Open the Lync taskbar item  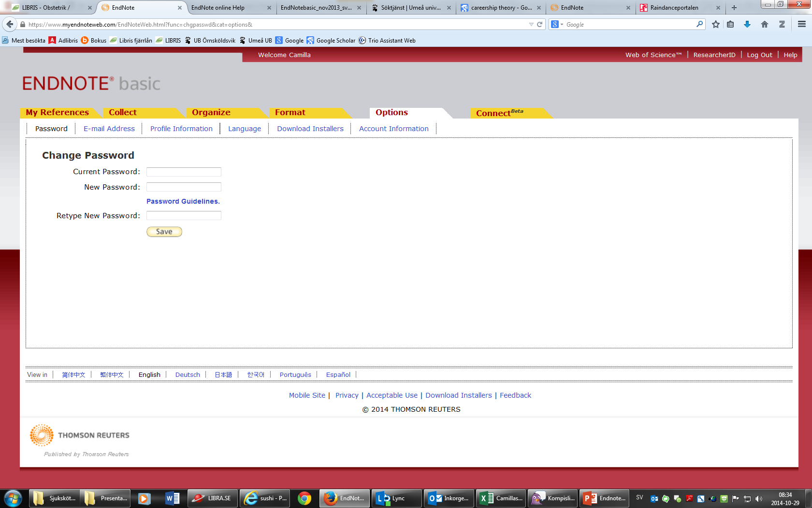tap(396, 498)
